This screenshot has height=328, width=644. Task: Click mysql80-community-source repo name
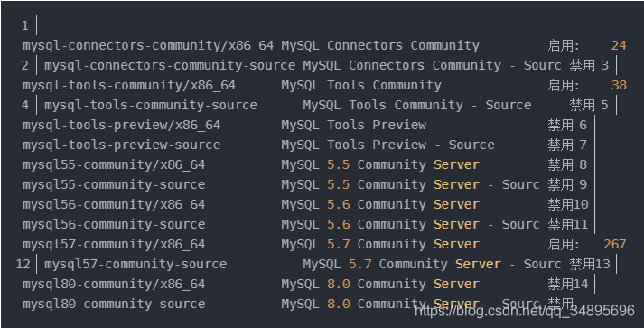click(114, 305)
